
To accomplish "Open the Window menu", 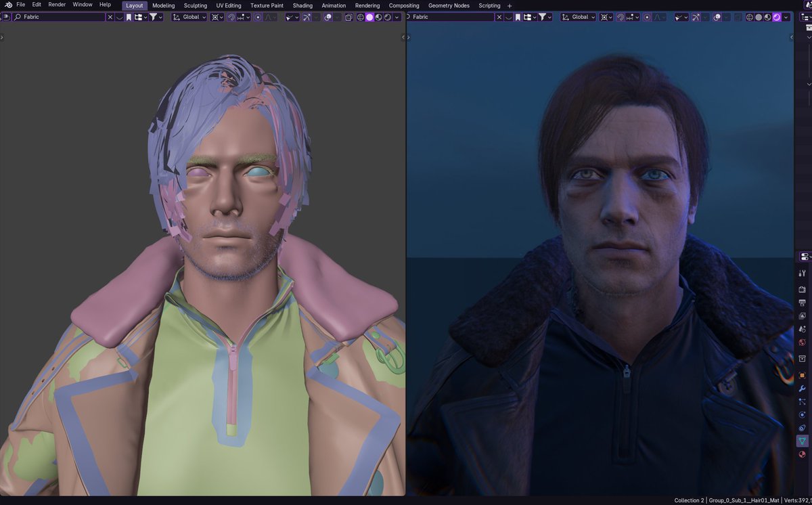I will (x=83, y=5).
